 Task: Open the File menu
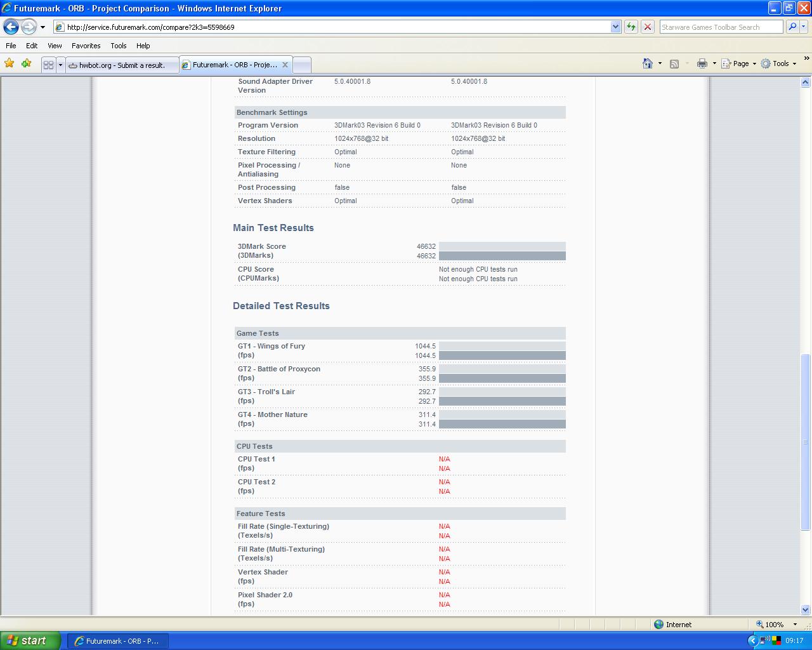pyautogui.click(x=11, y=46)
